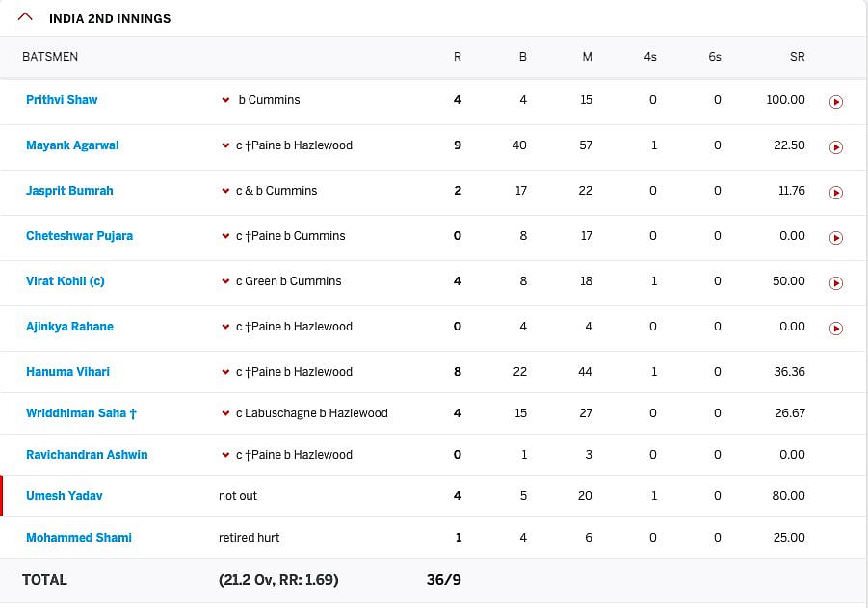Play Jasprit Bumrah's dismissal video

click(836, 192)
